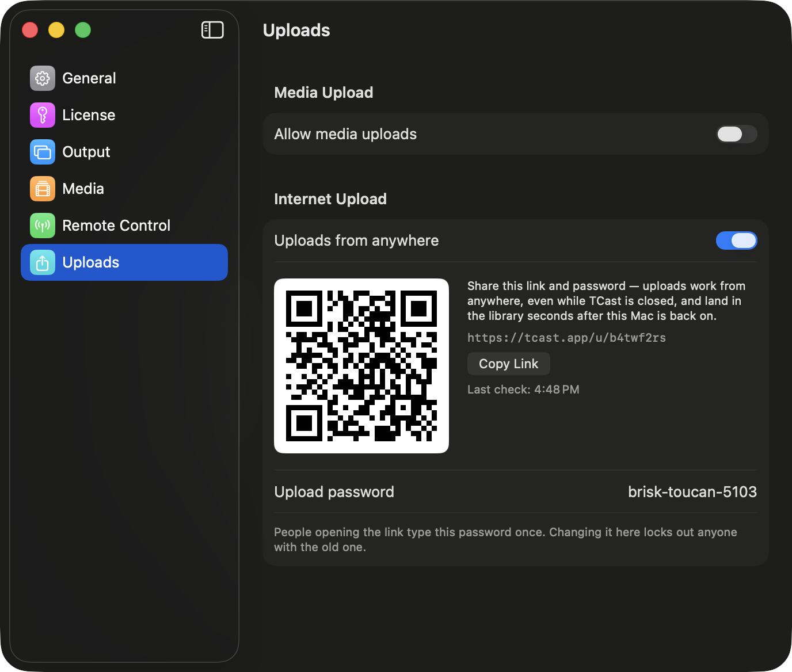Toggle the sidebar visibility icon
This screenshot has height=672, width=792.
212,30
